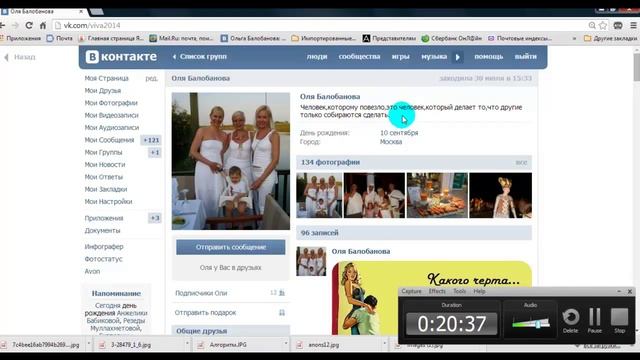The width and height of the screenshot is (640, 360).
Task: Open Мои Сообщения in sidebar
Action: pyautogui.click(x=109, y=140)
